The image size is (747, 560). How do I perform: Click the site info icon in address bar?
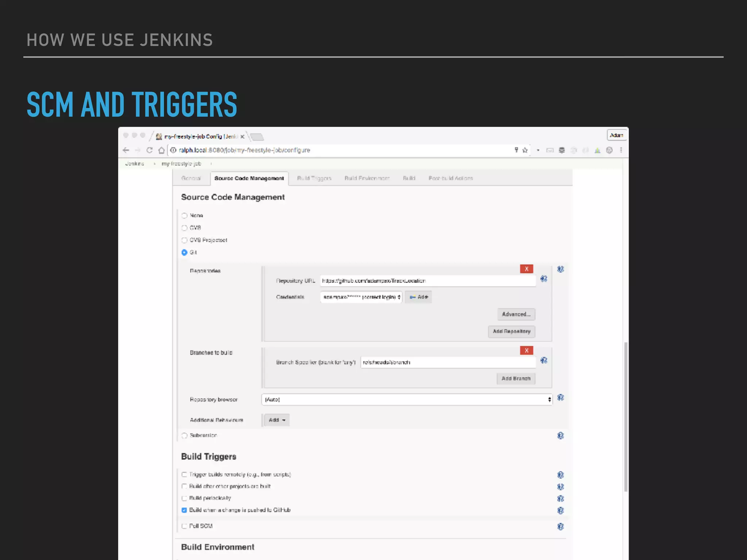[x=173, y=150]
